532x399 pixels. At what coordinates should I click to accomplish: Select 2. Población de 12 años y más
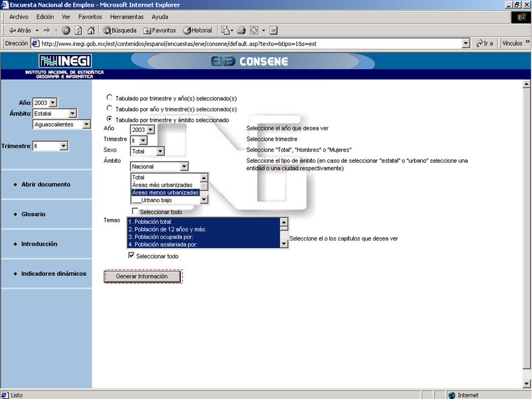tap(203, 229)
